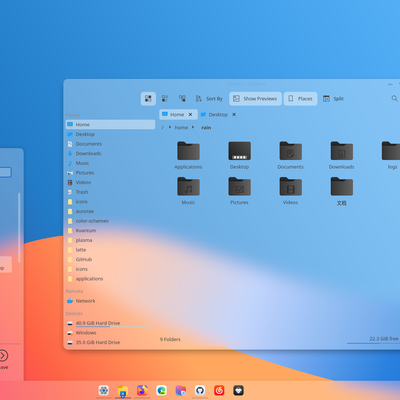The height and width of the screenshot is (400, 400).
Task: Switch to Icons view mode in toolbar
Action: pyautogui.click(x=148, y=98)
